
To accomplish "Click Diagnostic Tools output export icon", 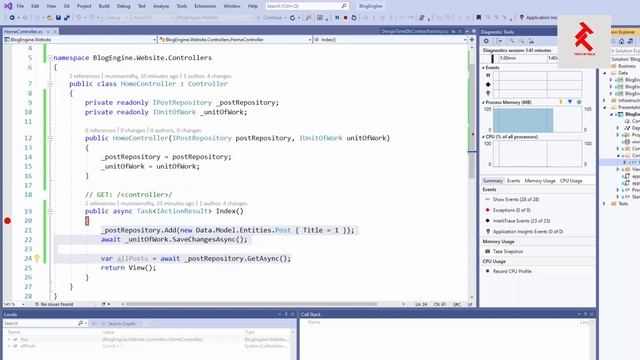I will pyautogui.click(x=499, y=41).
